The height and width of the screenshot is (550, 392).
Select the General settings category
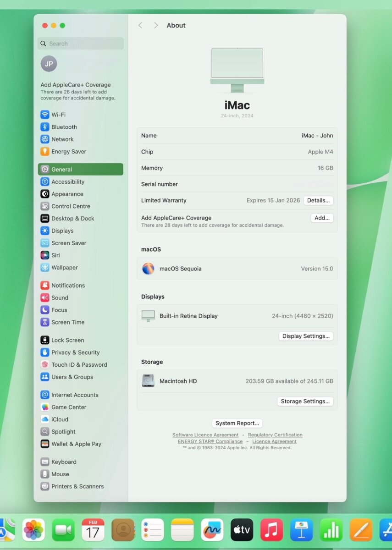point(80,169)
